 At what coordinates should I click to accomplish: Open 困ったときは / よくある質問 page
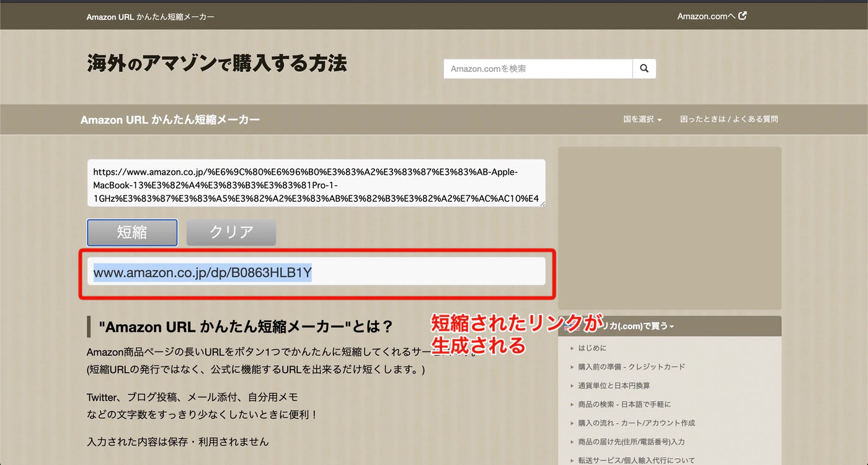(x=728, y=119)
